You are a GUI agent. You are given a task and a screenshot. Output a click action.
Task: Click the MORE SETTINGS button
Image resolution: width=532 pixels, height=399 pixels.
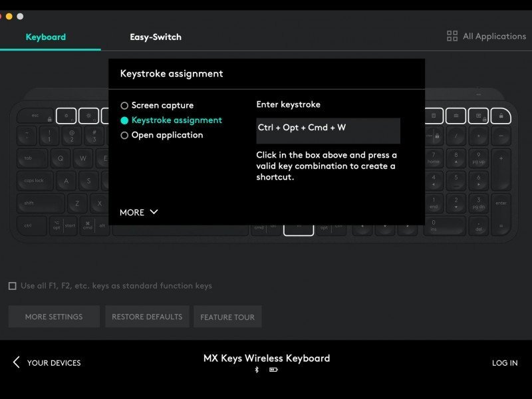click(54, 317)
